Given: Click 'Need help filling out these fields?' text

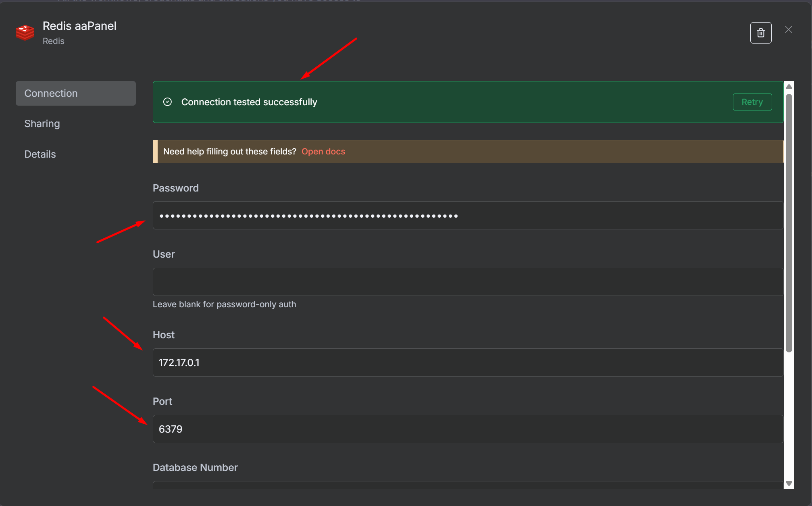Looking at the screenshot, I should point(230,152).
